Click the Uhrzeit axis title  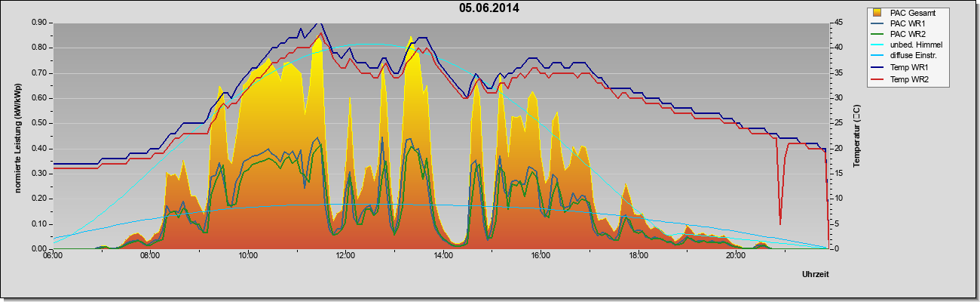[815, 275]
